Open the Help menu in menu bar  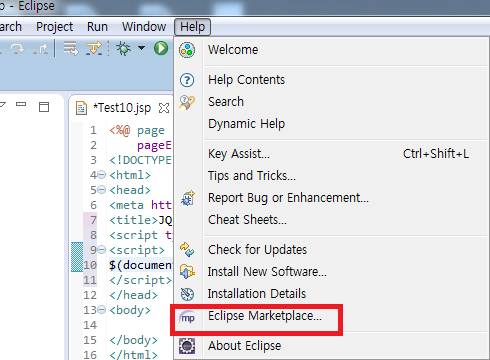pos(192,27)
